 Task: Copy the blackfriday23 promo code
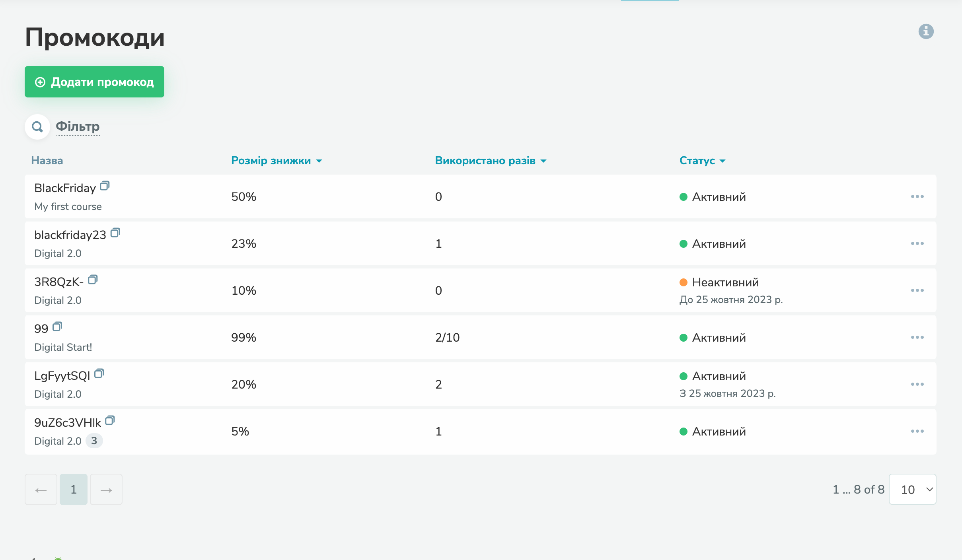(115, 233)
